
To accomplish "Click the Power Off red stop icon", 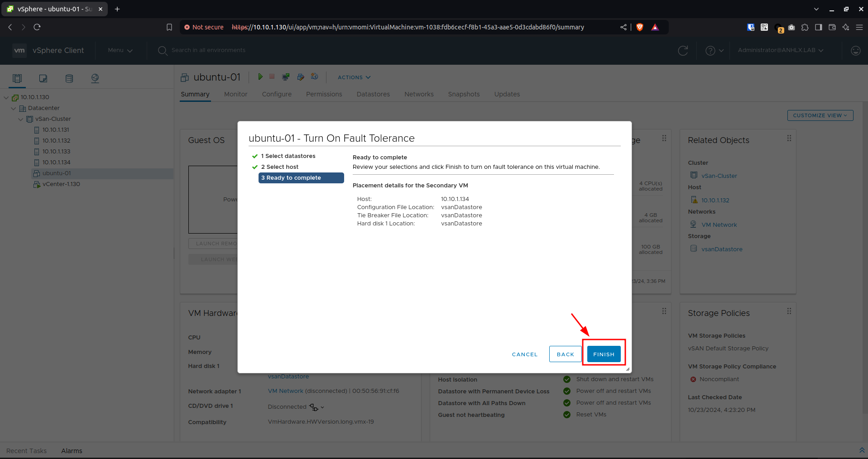I will click(272, 77).
